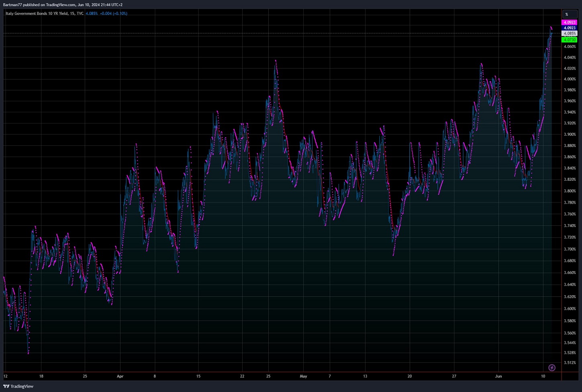The image size is (582, 392).
Task: Toggle the percent scale button
Action: pos(567,14)
